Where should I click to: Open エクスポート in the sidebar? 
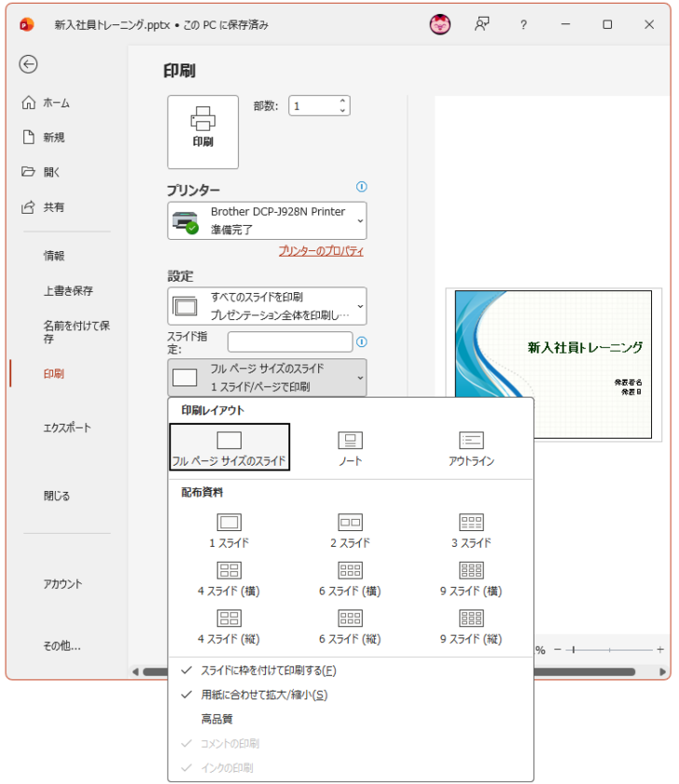pyautogui.click(x=67, y=427)
